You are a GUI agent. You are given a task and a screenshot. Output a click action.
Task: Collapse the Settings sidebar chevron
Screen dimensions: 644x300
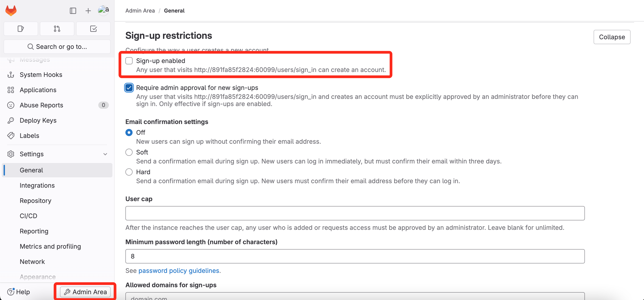pos(105,154)
